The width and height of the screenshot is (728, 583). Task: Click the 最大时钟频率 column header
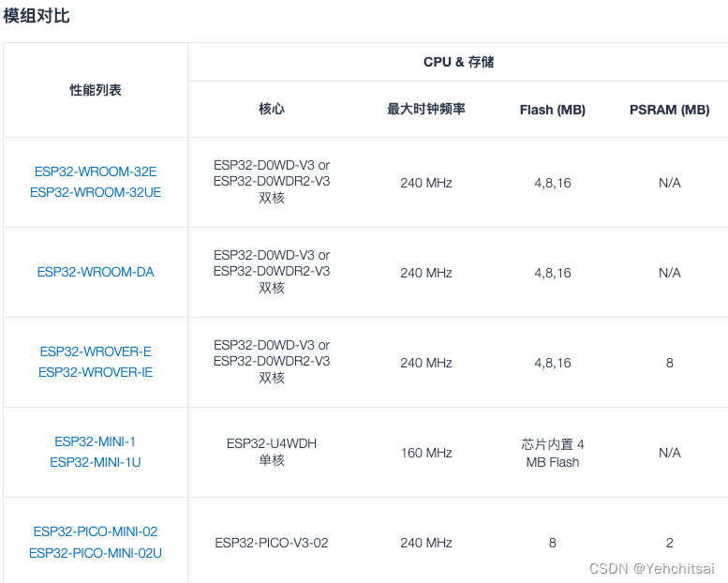click(x=426, y=109)
